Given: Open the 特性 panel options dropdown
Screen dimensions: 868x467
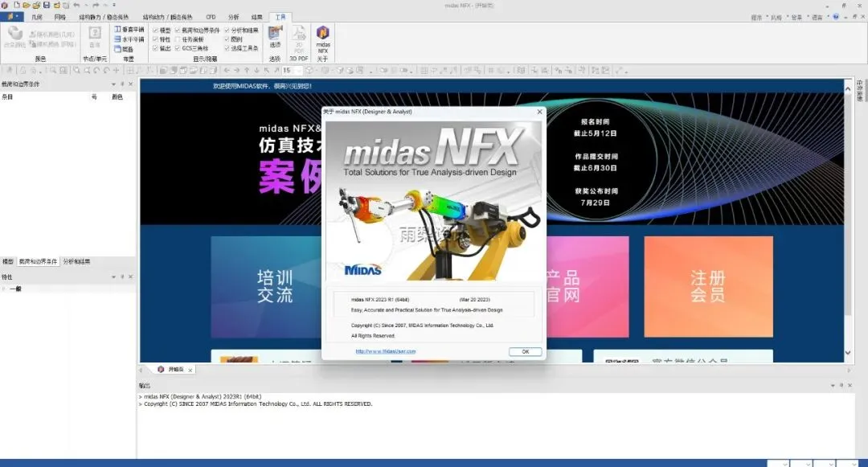Looking at the screenshot, I should (113, 277).
